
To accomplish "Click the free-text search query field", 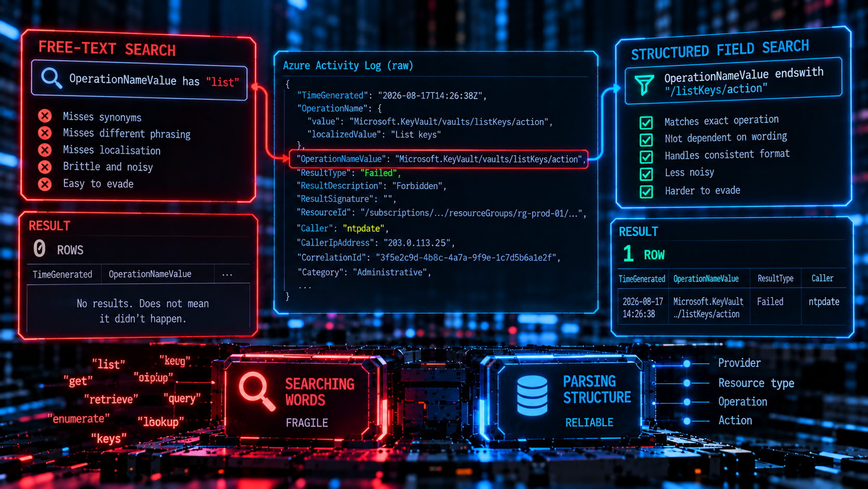I will click(x=139, y=80).
